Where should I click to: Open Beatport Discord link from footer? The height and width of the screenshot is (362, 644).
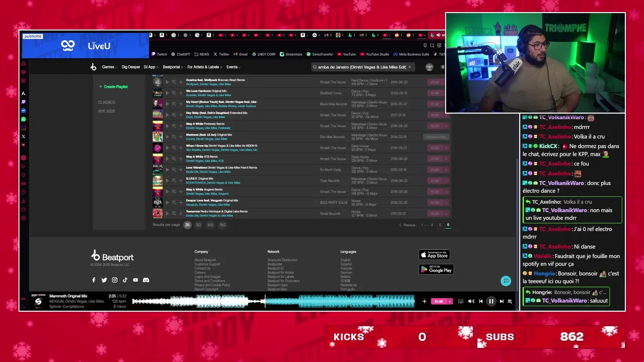[x=146, y=280]
